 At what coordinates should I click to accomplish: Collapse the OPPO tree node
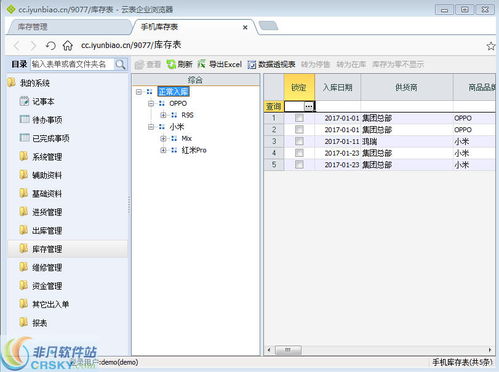tap(151, 104)
